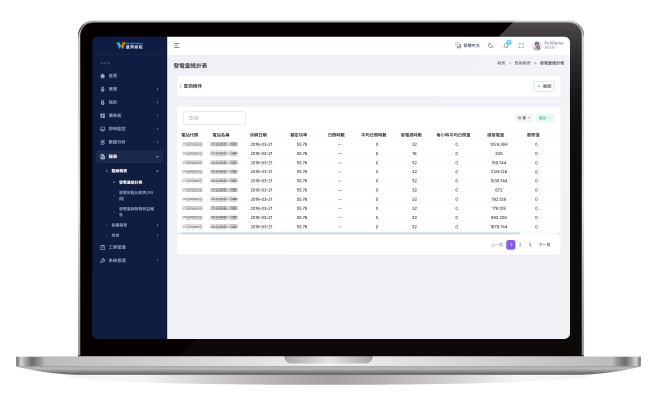Toggle dark mode with the moon icon
The width and height of the screenshot is (656, 396).
[x=490, y=46]
